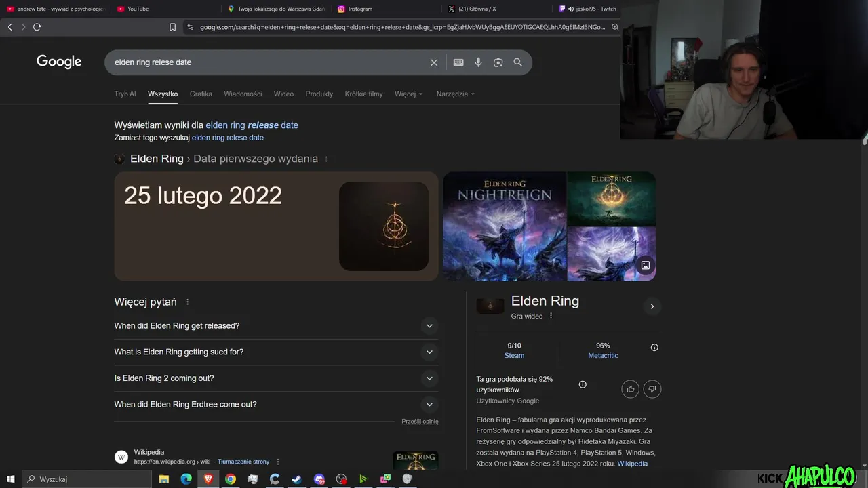Go back with the browser back arrow
The width and height of the screenshot is (868, 488).
[x=9, y=27]
